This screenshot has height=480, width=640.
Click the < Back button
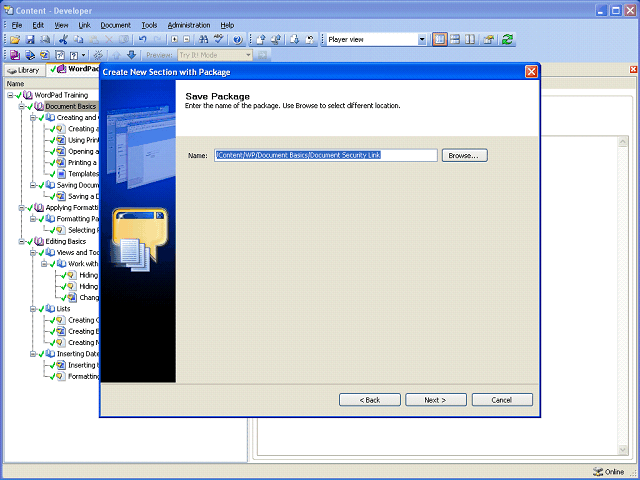(x=370, y=400)
